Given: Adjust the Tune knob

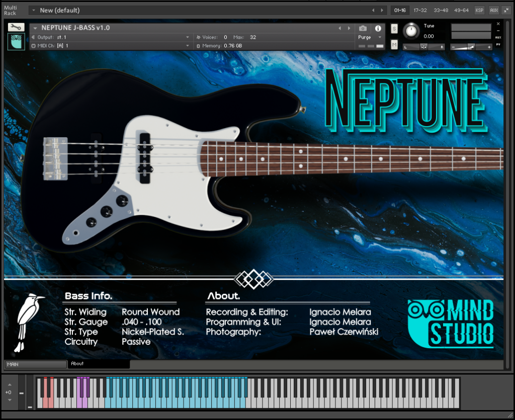Looking at the screenshot, I should pyautogui.click(x=411, y=31).
